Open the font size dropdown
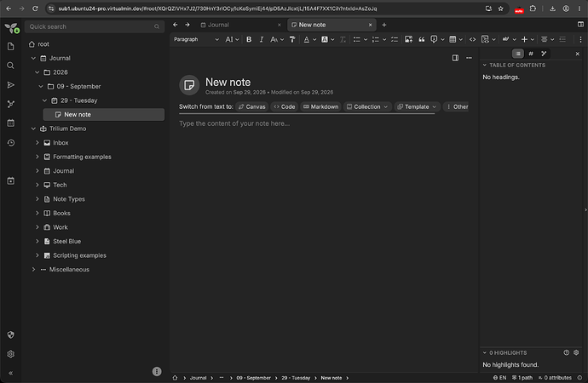 277,39
